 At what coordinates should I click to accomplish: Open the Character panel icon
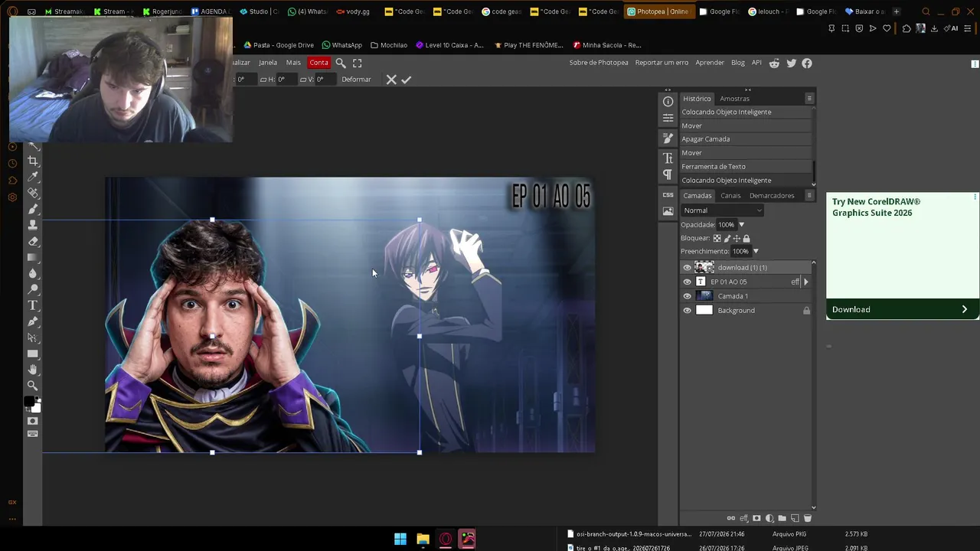tap(668, 158)
